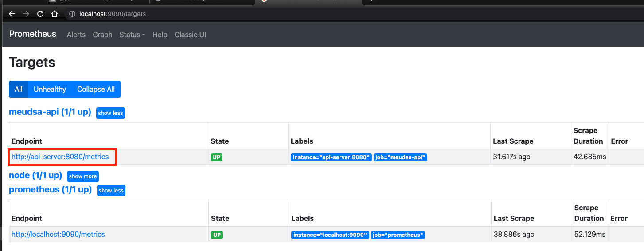644x251 pixels.
Task: Open the Help link in navbar
Action: pyautogui.click(x=160, y=35)
